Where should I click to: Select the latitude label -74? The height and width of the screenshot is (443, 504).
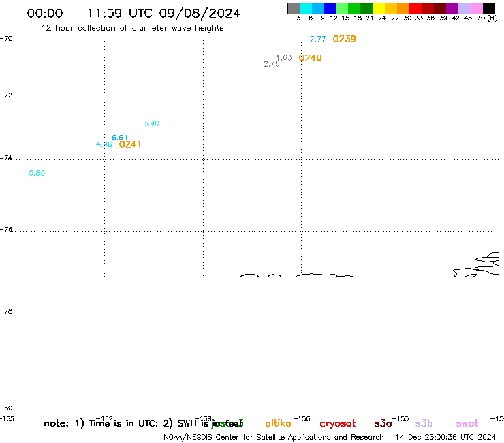(x=6, y=158)
